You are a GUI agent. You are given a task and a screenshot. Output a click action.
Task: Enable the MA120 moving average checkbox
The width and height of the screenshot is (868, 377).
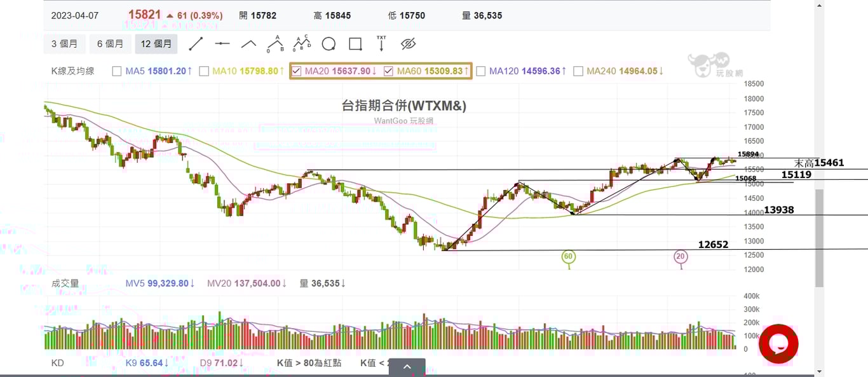pyautogui.click(x=480, y=71)
